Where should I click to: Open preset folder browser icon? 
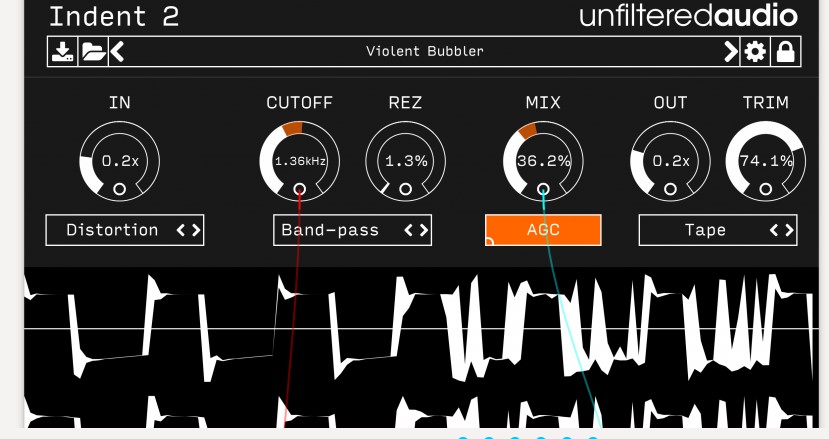pyautogui.click(x=93, y=51)
